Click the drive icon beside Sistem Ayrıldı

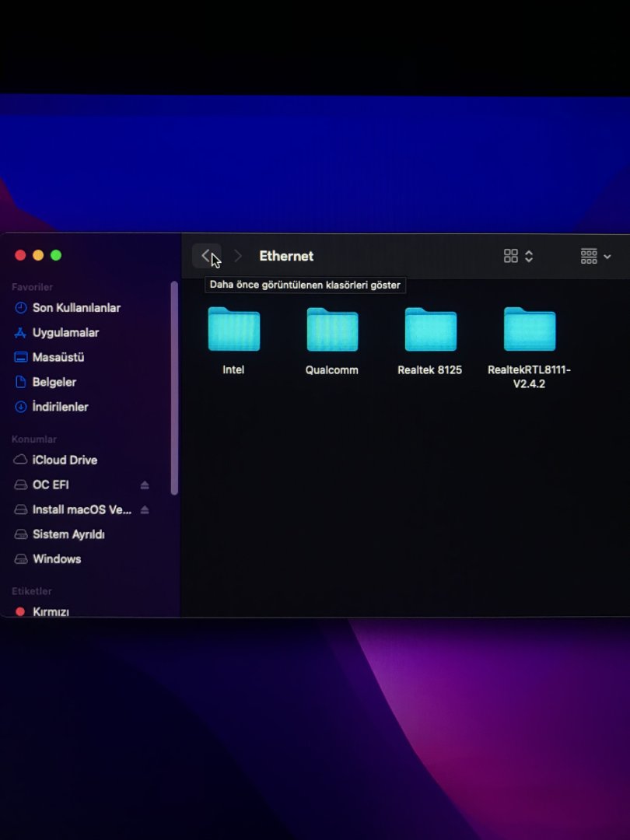click(x=20, y=534)
